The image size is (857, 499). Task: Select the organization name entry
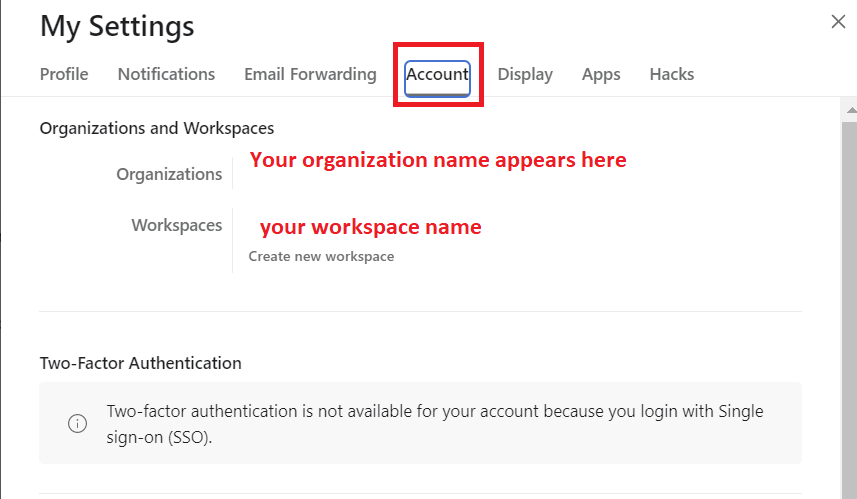click(x=438, y=160)
